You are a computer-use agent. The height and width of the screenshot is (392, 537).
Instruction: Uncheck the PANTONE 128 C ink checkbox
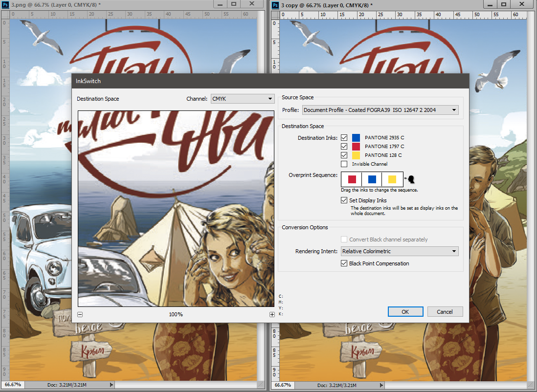(x=344, y=155)
